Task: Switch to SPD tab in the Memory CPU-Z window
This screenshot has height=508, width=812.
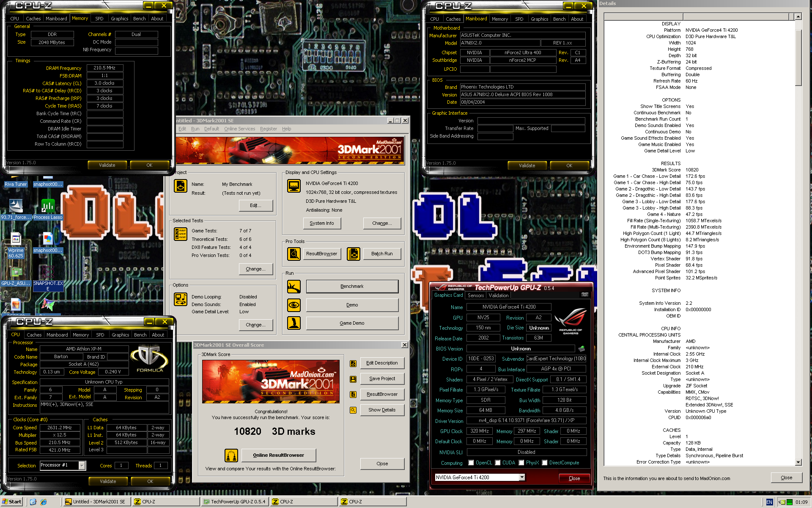Action: pos(99,19)
